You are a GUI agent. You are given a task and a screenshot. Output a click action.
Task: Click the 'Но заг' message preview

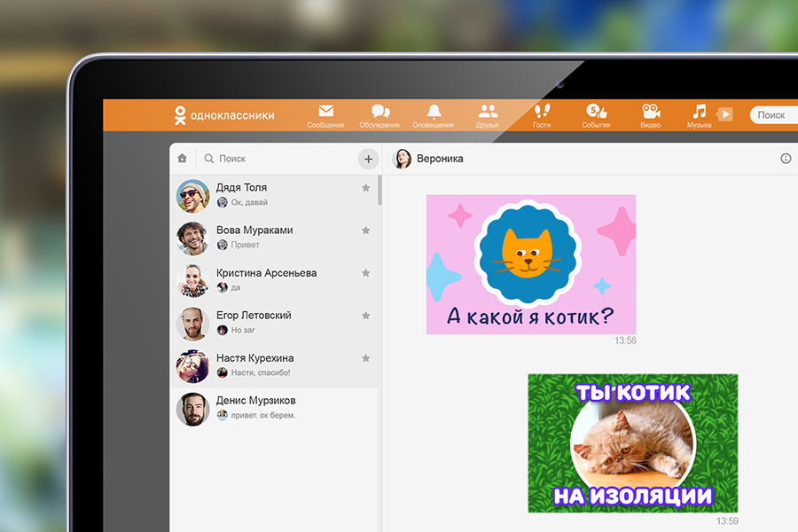(x=243, y=331)
